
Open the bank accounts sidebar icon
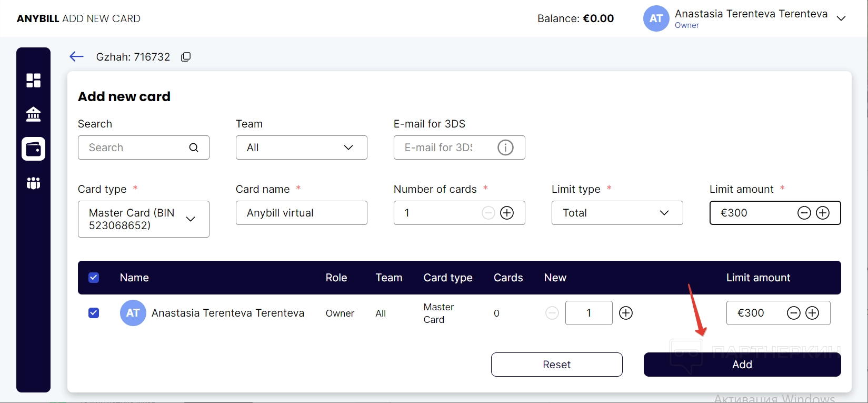click(x=33, y=114)
